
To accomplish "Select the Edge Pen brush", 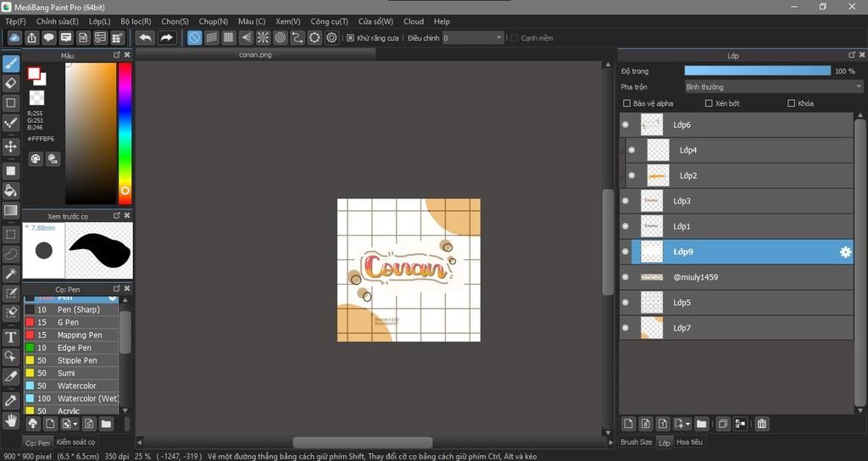I will (71, 347).
